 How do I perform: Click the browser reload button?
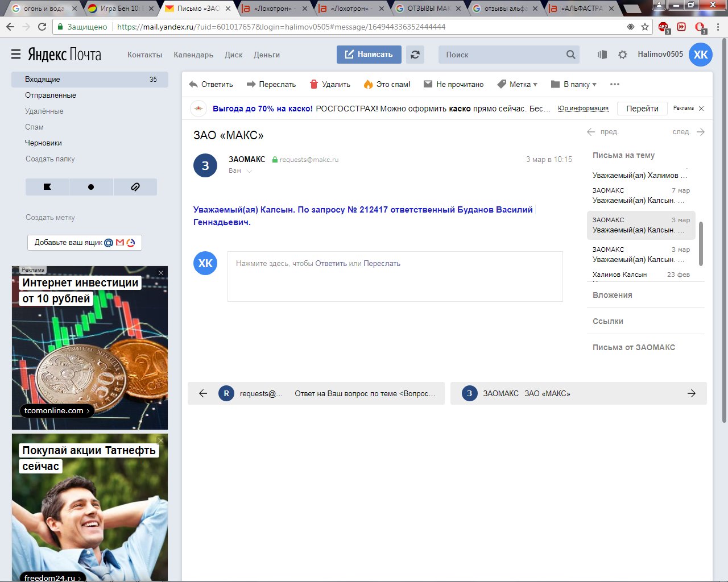42,27
